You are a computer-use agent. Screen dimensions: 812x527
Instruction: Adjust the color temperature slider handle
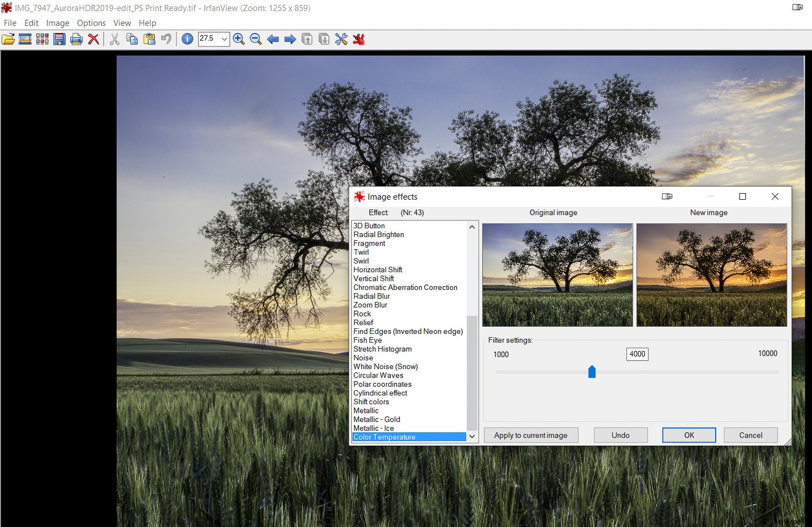tap(592, 372)
